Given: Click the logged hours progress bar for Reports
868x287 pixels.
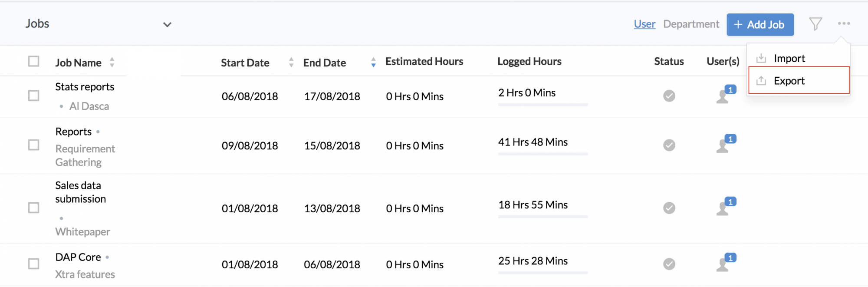Looking at the screenshot, I should (x=543, y=154).
